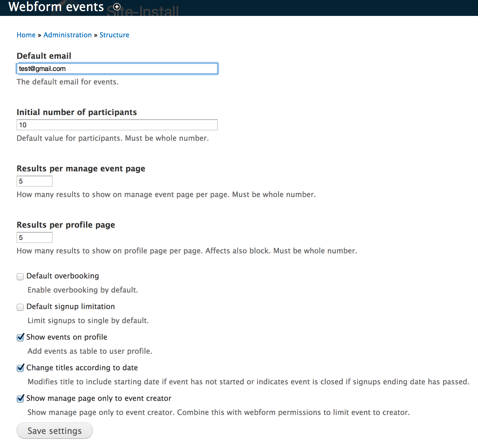Select the Results per manage event page input
The image size is (478, 448).
tap(34, 181)
